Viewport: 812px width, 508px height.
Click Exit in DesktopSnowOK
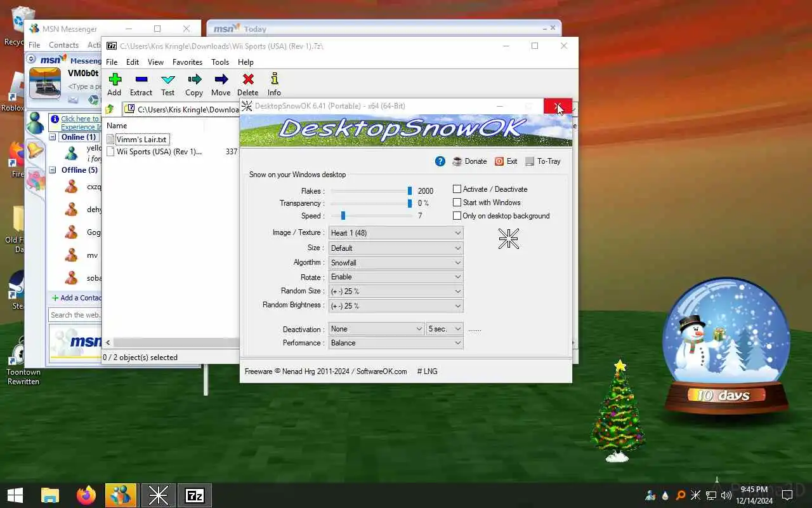(x=506, y=161)
